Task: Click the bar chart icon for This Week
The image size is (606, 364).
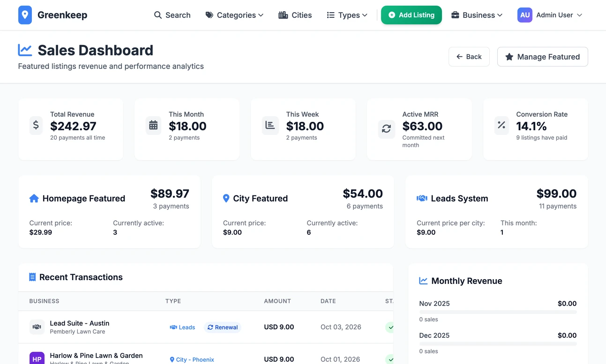Action: tap(270, 126)
